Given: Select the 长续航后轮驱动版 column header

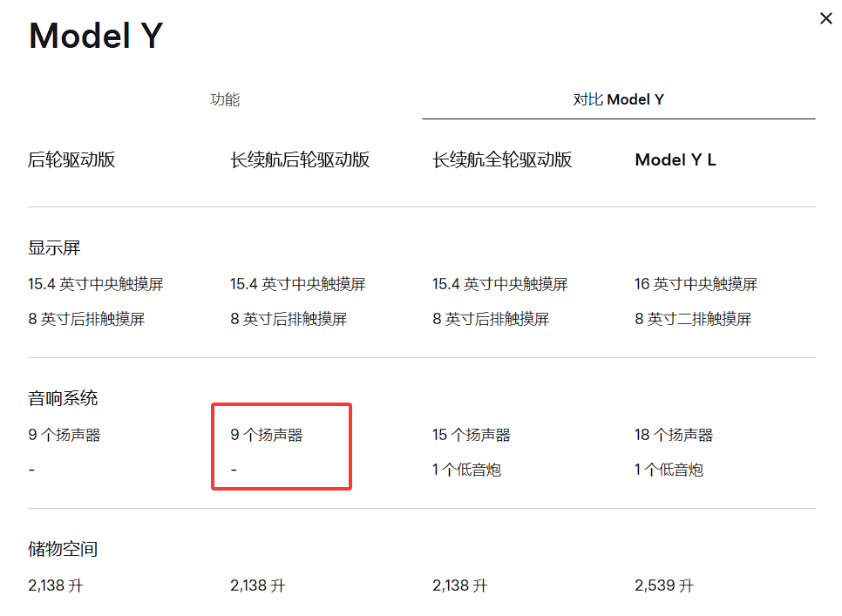Looking at the screenshot, I should point(300,159).
